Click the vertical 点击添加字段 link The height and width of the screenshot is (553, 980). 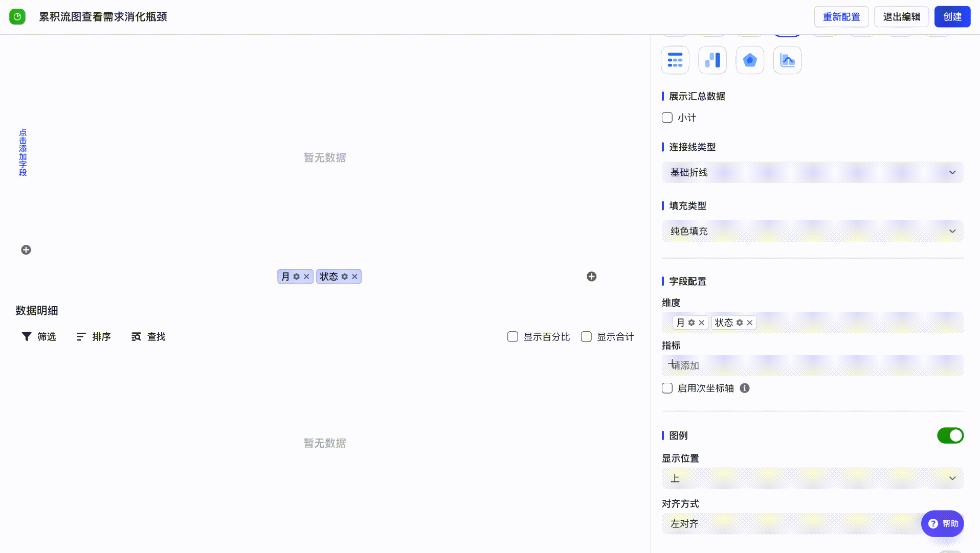[23, 153]
